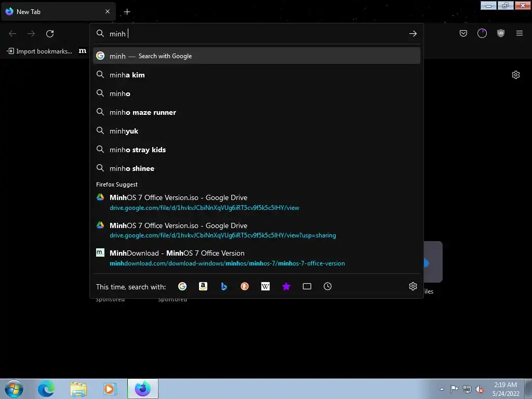Open the uBlock Origin shield icon

(x=500, y=33)
